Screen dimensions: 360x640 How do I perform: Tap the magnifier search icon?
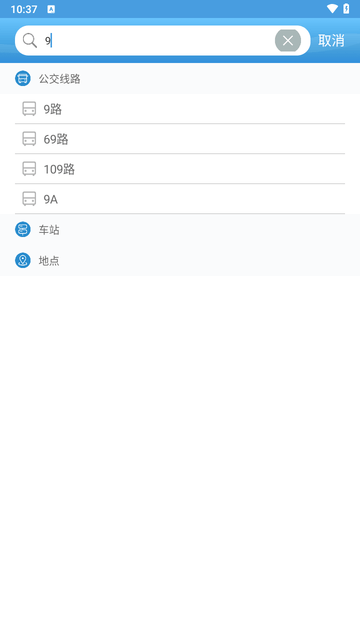(x=29, y=40)
